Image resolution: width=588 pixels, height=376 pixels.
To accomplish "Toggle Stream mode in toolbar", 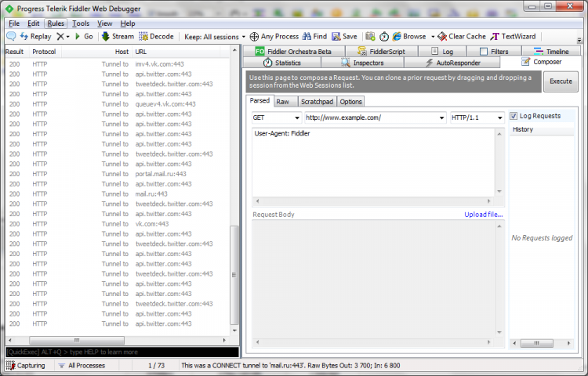I will [x=118, y=36].
